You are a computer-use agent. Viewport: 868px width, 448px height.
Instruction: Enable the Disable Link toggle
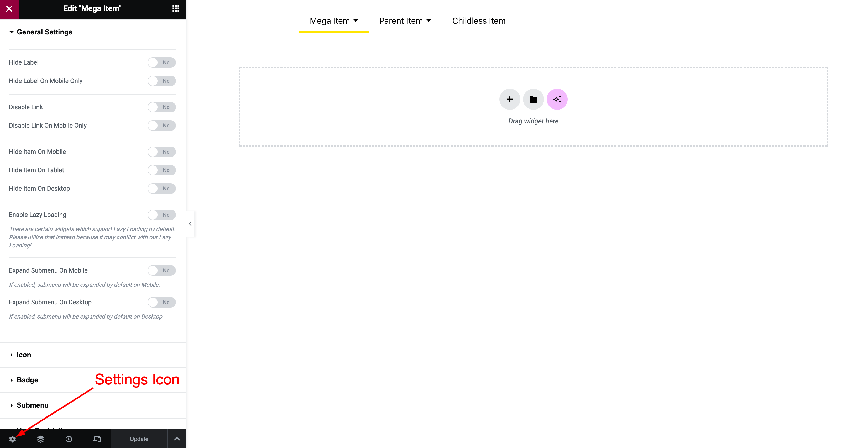point(161,107)
